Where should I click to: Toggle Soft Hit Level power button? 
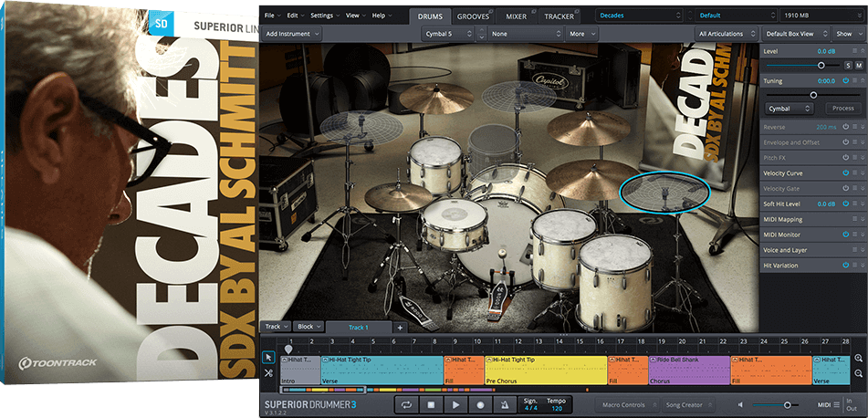click(846, 204)
